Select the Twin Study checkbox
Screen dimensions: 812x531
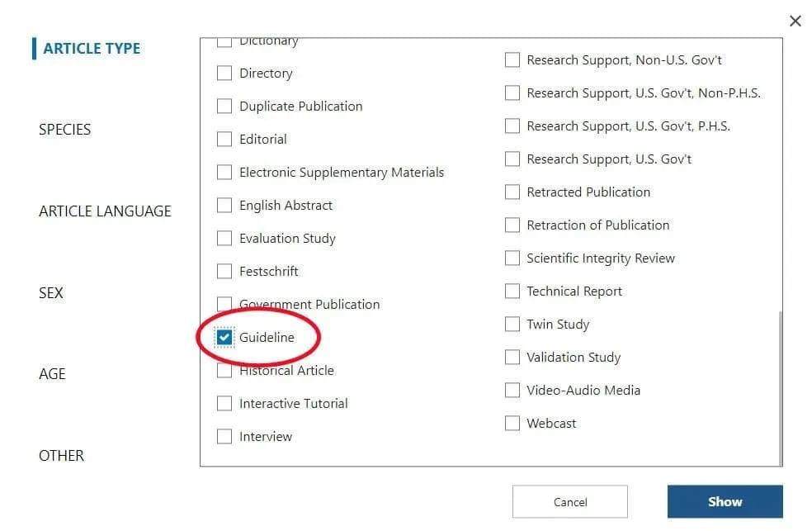pyautogui.click(x=512, y=325)
